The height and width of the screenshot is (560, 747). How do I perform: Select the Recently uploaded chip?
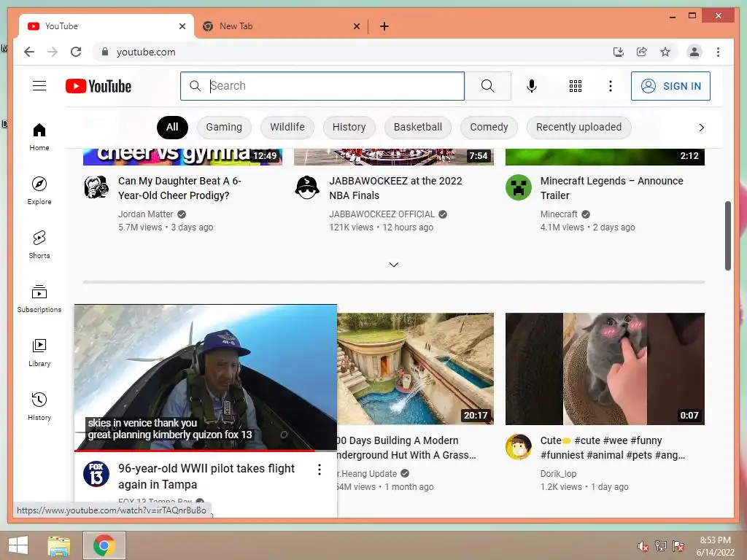click(578, 127)
